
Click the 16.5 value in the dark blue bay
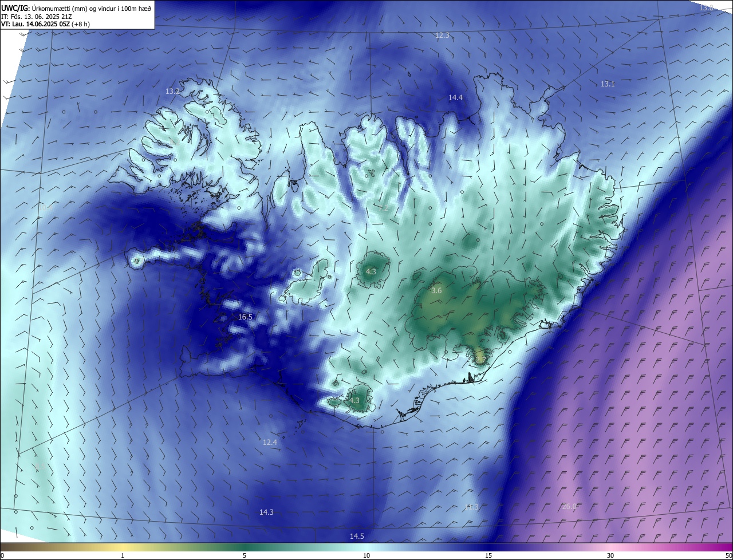(245, 317)
